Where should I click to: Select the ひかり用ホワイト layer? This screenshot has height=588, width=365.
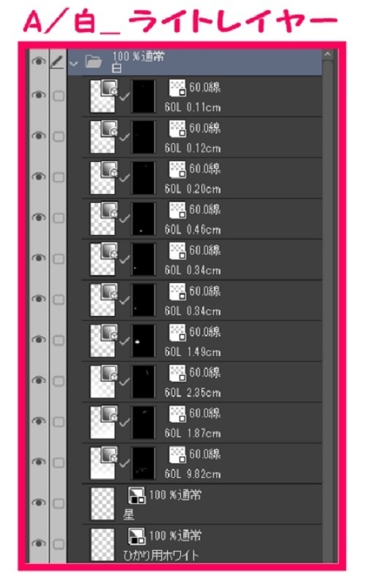point(202,543)
